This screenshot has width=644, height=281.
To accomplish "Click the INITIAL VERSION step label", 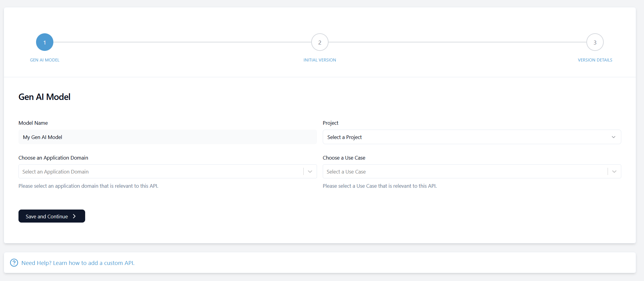I will tap(320, 60).
